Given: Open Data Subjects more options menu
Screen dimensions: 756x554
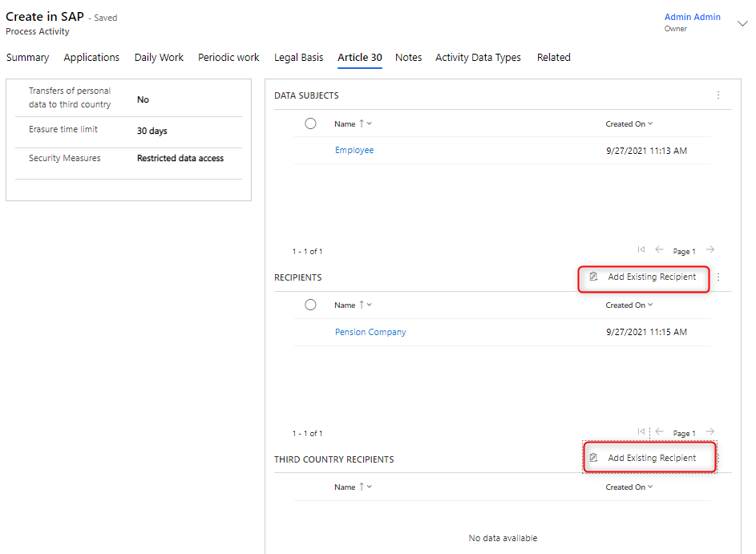Looking at the screenshot, I should point(718,95).
